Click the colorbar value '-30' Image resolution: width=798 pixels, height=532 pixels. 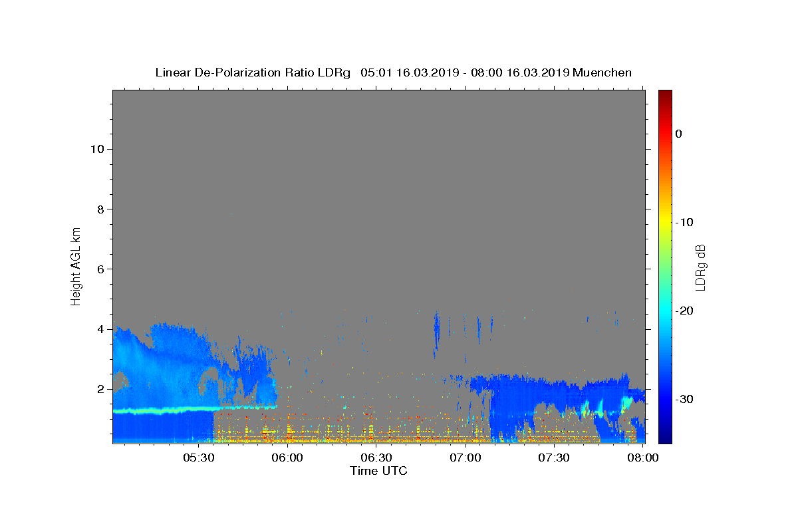pos(684,399)
